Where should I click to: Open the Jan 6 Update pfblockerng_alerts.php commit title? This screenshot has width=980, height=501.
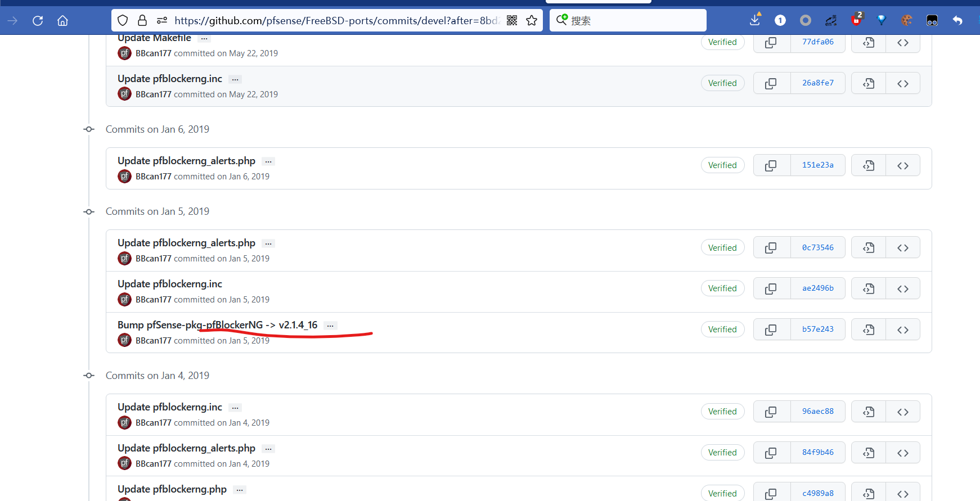tap(186, 161)
